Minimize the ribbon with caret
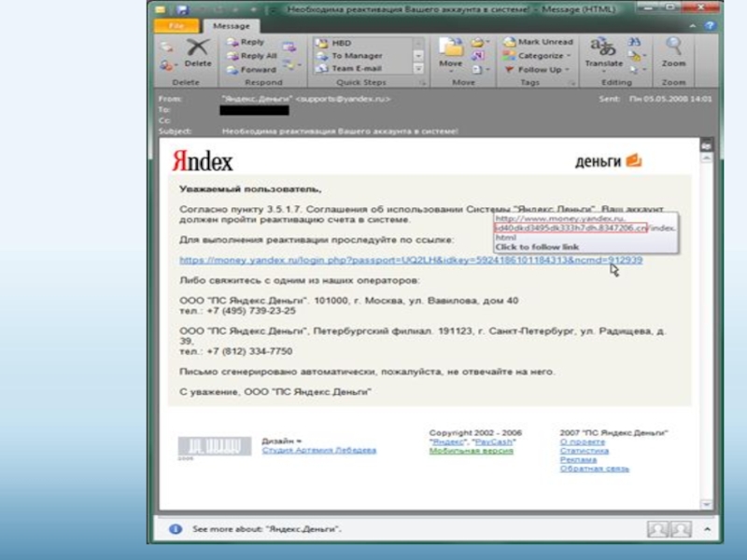The width and height of the screenshot is (747, 560). (692, 26)
